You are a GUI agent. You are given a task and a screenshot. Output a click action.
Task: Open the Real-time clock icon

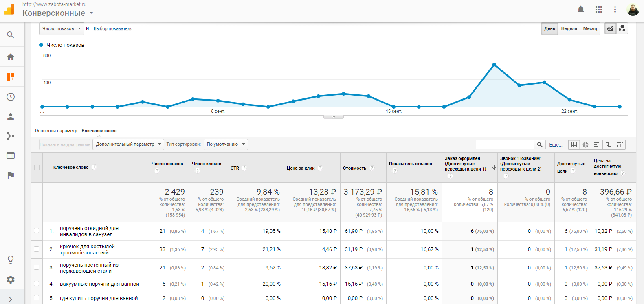click(x=11, y=97)
